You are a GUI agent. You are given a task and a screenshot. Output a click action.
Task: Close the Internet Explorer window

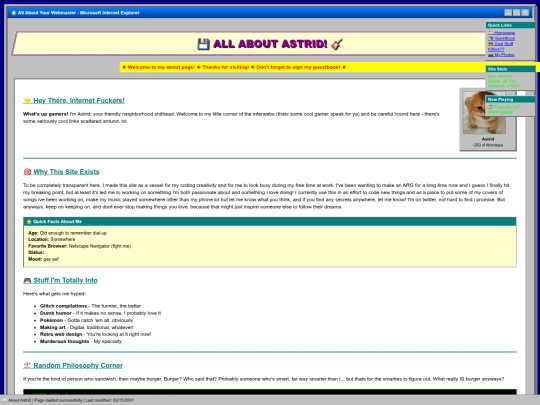(x=525, y=13)
